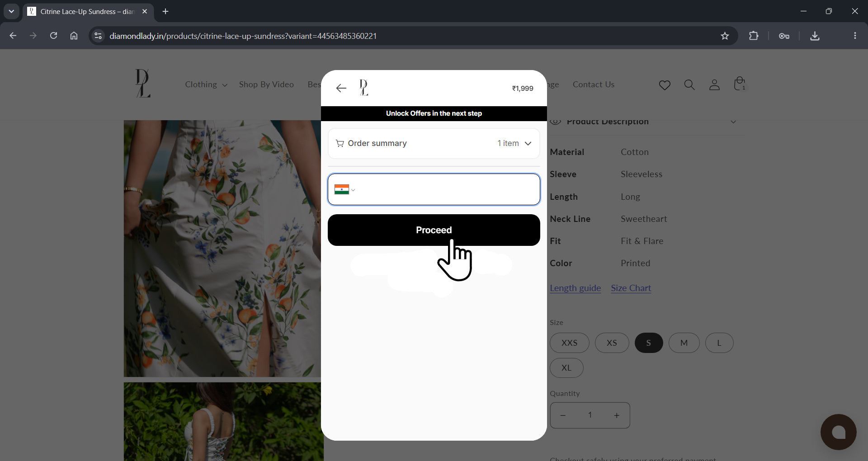Open the site search magnifier
Screen dimensions: 868x461
689,85
